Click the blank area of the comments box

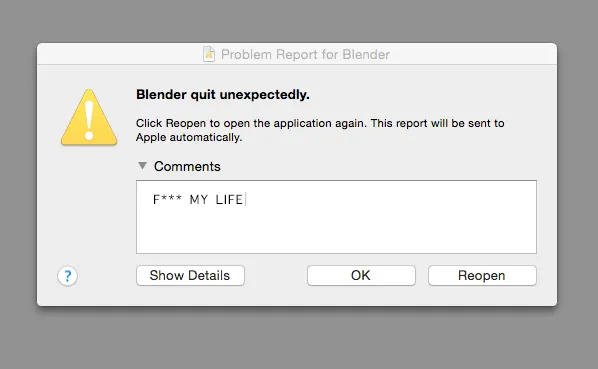coord(336,231)
